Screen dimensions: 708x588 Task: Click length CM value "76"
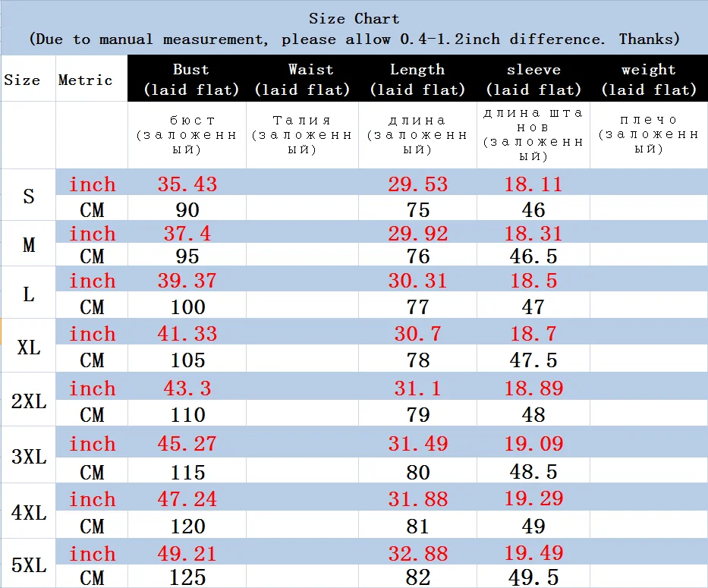click(x=417, y=256)
